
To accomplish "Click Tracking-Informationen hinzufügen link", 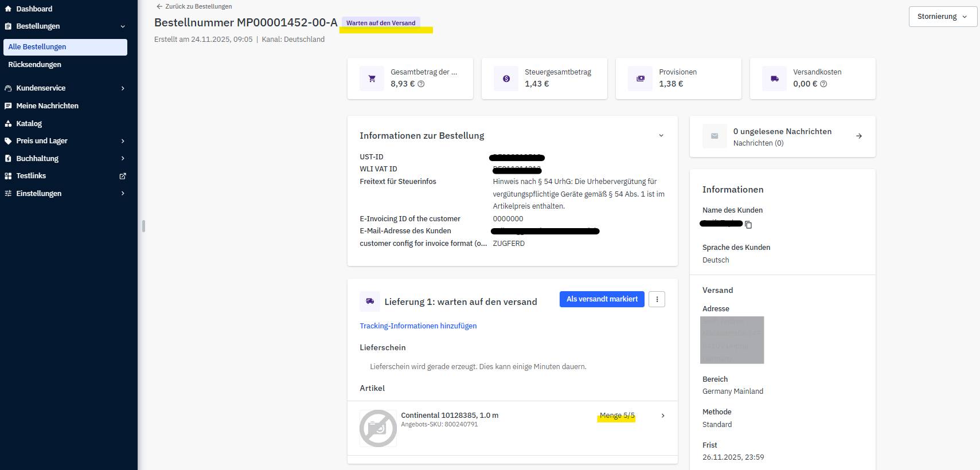I will point(418,326).
